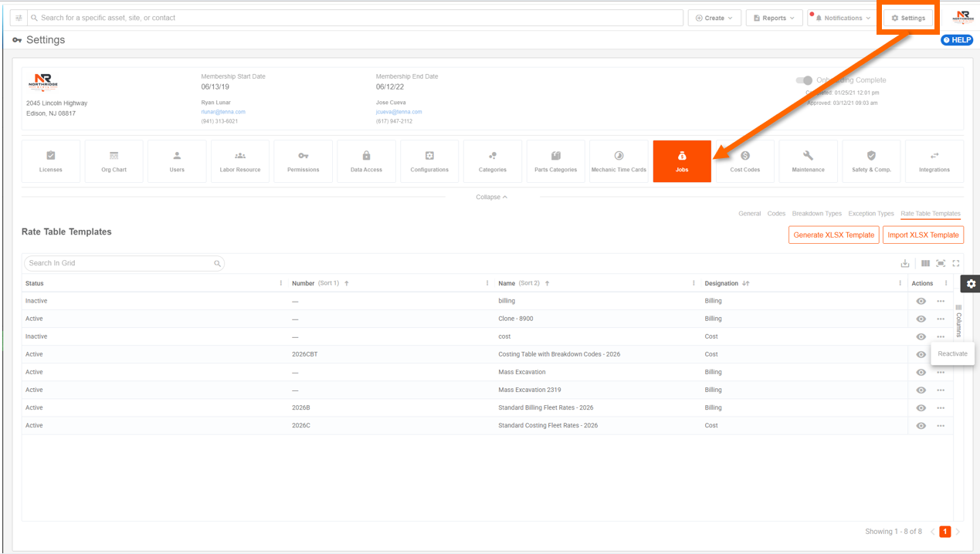
Task: Open the Parts Categories tile
Action: pos(556,161)
